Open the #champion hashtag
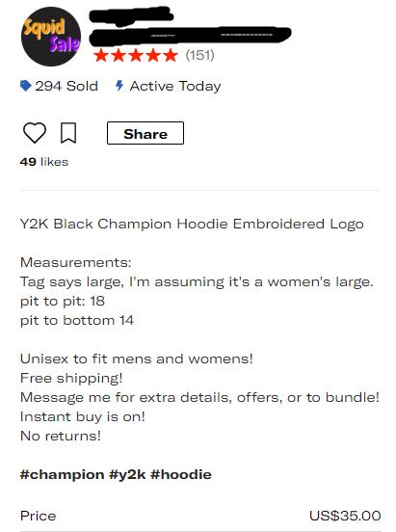This screenshot has height=532, width=396. coord(62,475)
